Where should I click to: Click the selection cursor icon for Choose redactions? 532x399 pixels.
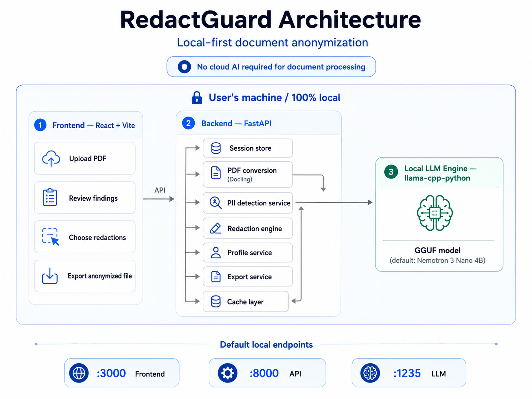[x=51, y=237]
